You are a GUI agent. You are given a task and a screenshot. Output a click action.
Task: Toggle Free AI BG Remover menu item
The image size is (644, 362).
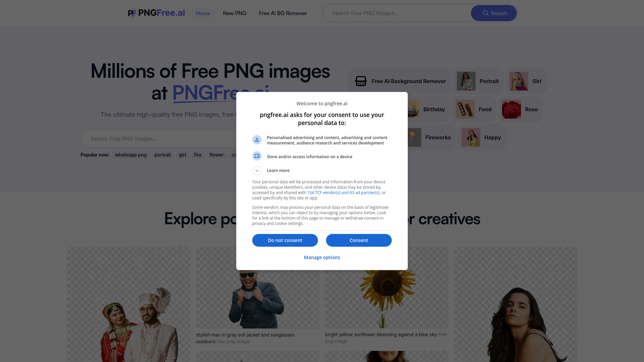283,13
